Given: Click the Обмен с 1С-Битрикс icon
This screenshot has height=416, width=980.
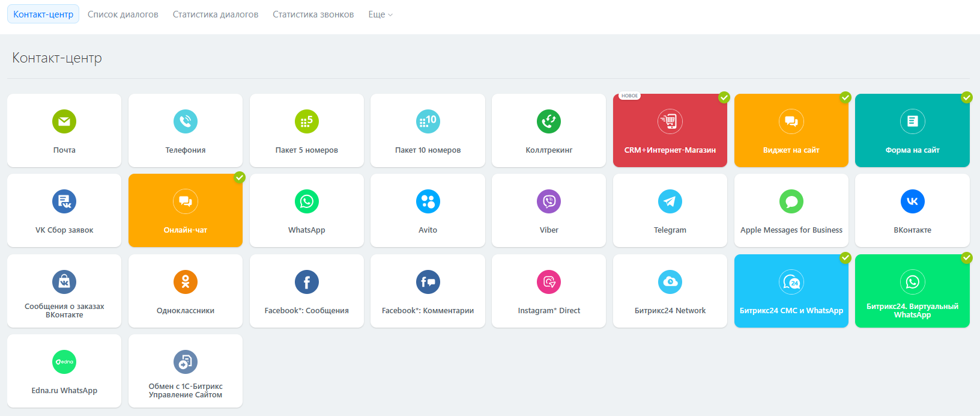Looking at the screenshot, I should pos(186,362).
